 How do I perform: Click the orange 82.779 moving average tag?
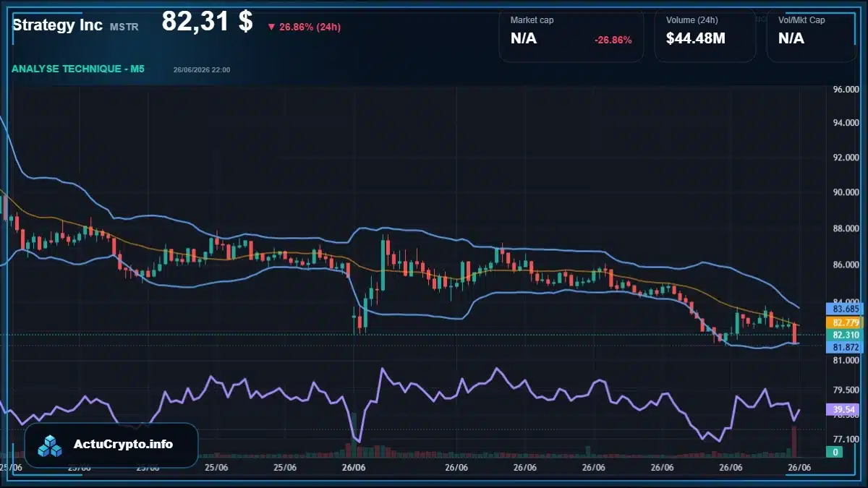click(845, 322)
